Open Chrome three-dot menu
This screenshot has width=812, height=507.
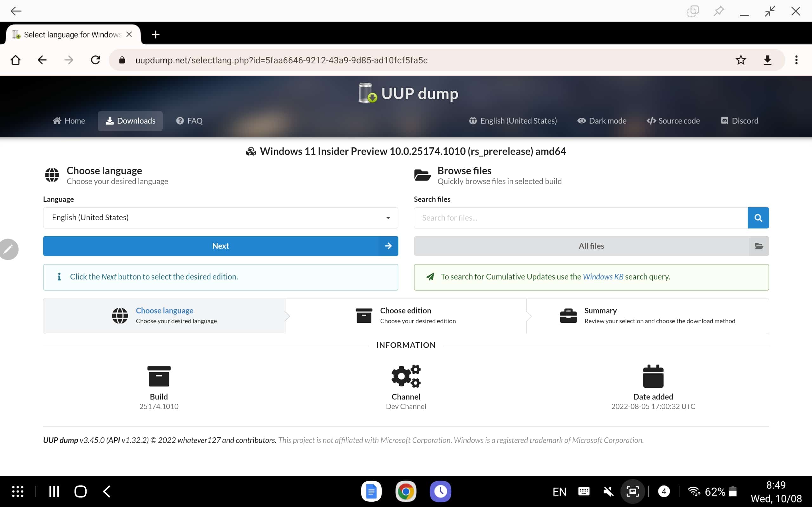tap(796, 60)
